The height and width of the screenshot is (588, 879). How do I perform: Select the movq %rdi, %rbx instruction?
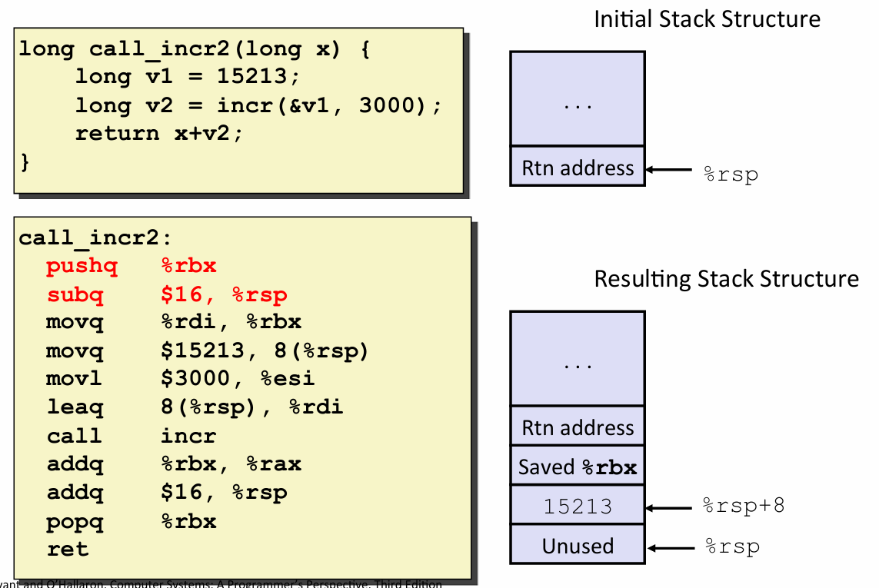coord(173,323)
